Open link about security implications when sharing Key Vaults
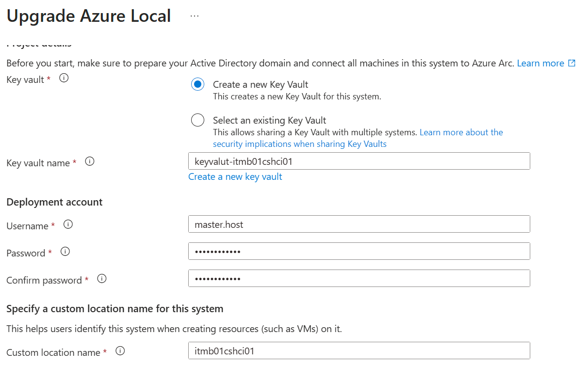The height and width of the screenshot is (366, 588). click(x=358, y=138)
